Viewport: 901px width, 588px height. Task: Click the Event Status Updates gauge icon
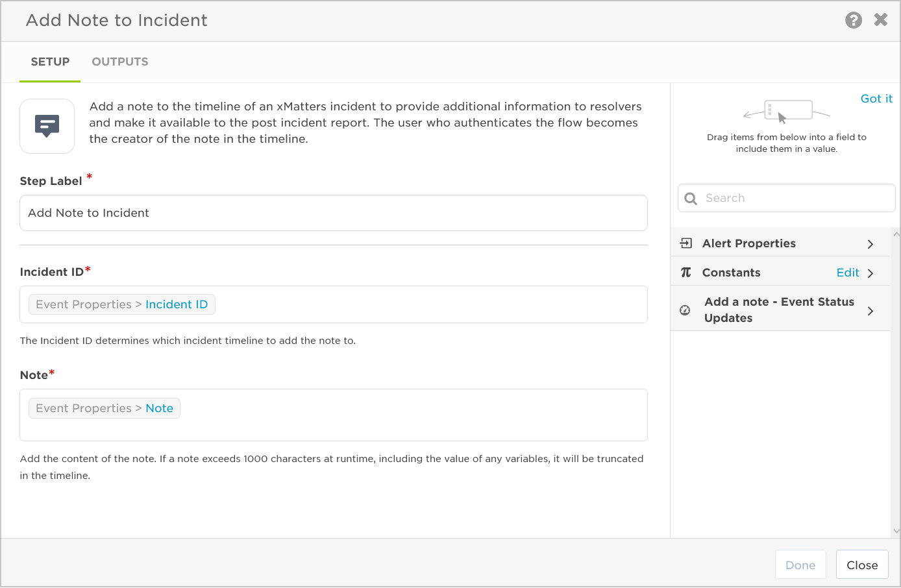[x=685, y=310]
